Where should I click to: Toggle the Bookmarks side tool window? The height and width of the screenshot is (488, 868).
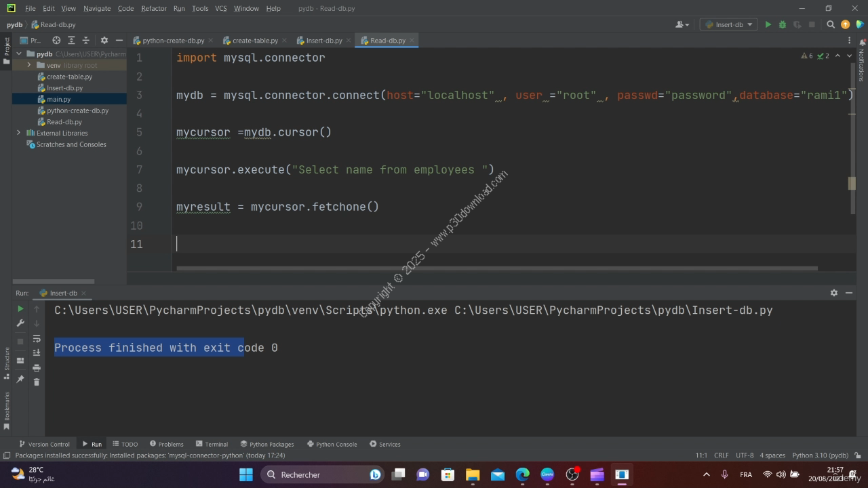[7, 411]
